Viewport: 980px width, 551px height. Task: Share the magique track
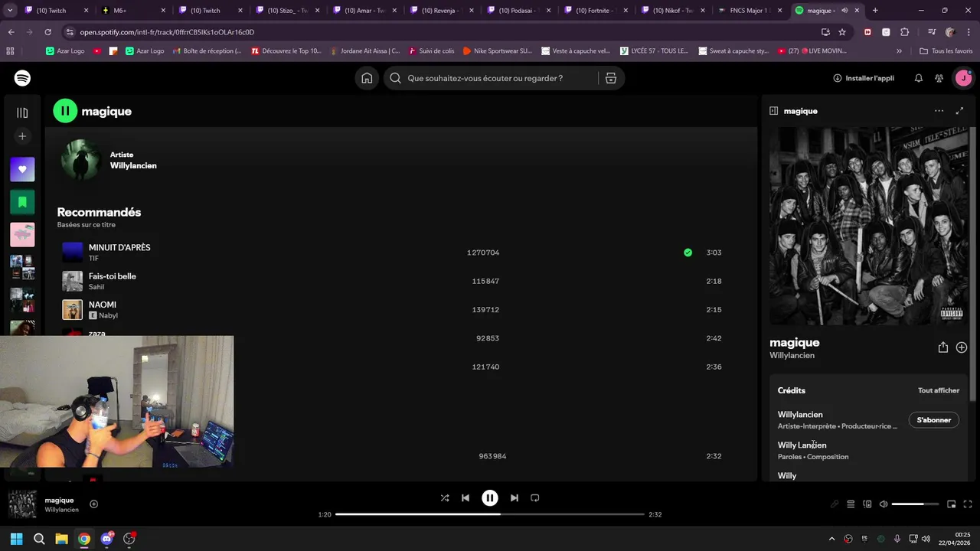[943, 347]
